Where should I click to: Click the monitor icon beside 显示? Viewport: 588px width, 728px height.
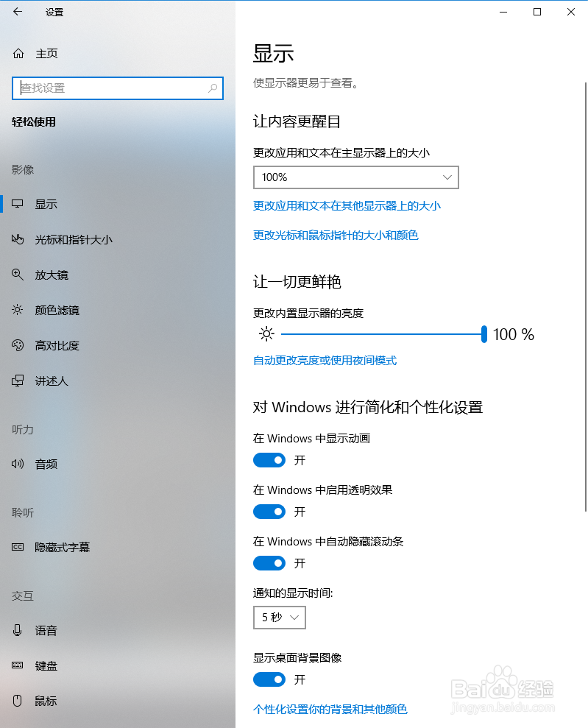pos(18,204)
